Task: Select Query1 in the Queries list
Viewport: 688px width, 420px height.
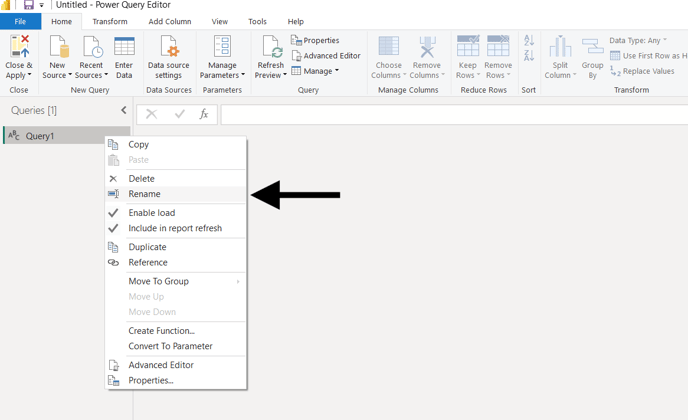Action: click(x=40, y=136)
